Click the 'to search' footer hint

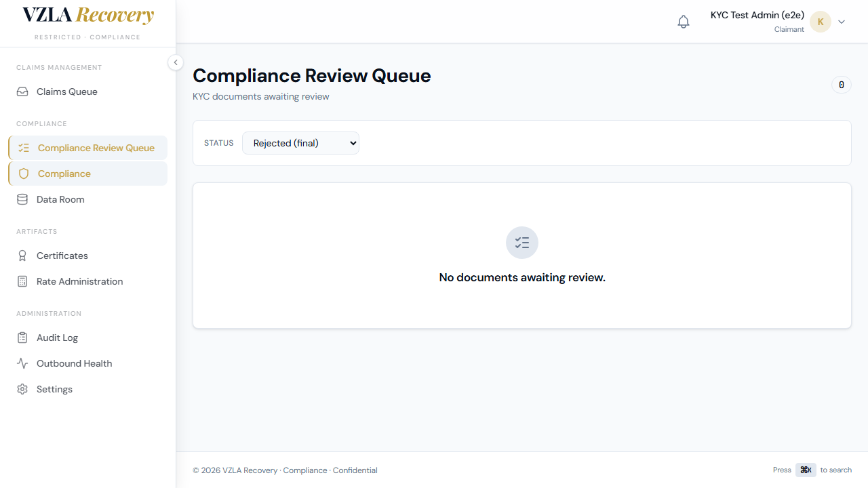836,470
